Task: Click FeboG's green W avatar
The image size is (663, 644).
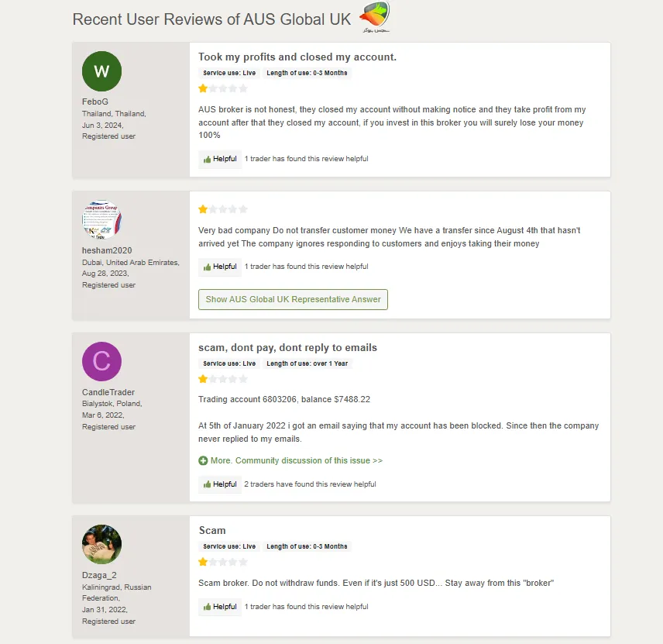Action: 101,71
